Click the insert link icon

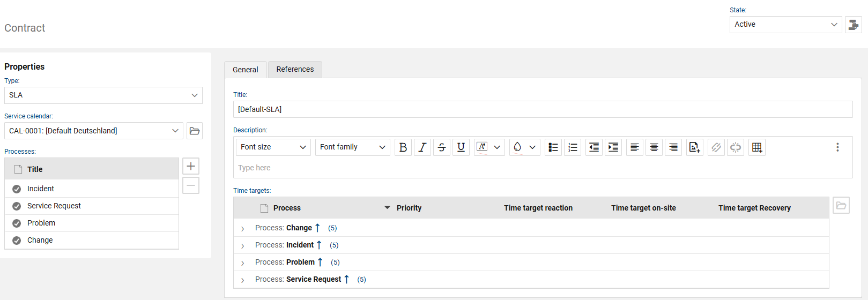(716, 147)
